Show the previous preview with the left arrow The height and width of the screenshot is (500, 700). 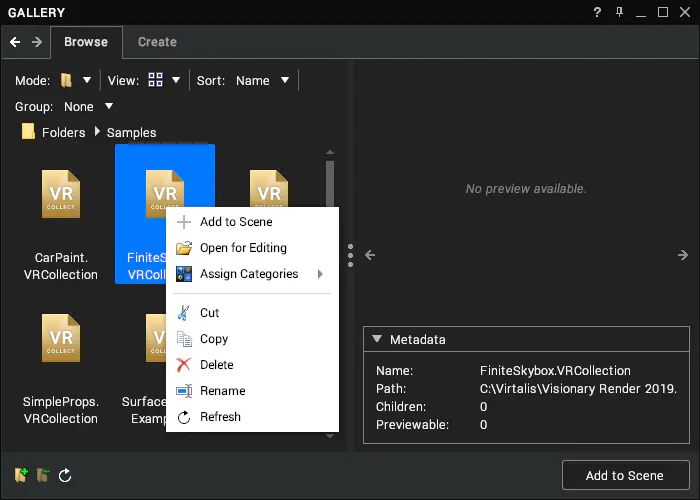[370, 255]
